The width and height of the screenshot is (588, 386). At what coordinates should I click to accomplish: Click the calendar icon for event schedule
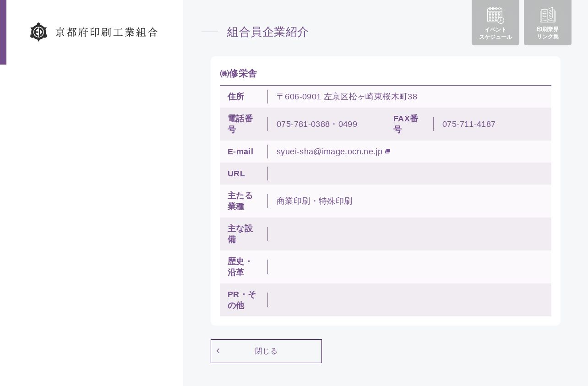pyautogui.click(x=495, y=15)
